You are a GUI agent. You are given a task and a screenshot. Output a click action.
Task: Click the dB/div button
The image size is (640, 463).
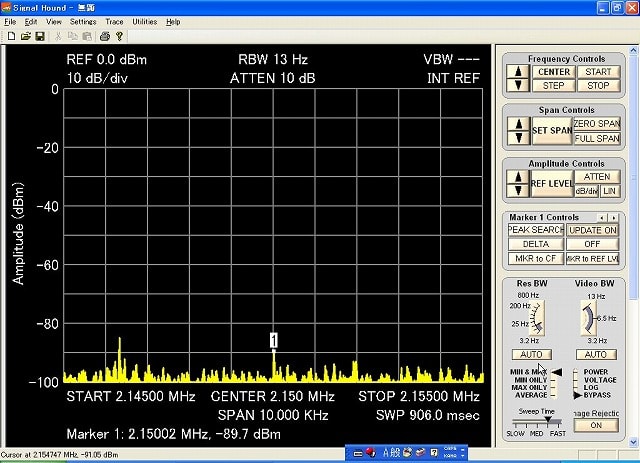(587, 191)
